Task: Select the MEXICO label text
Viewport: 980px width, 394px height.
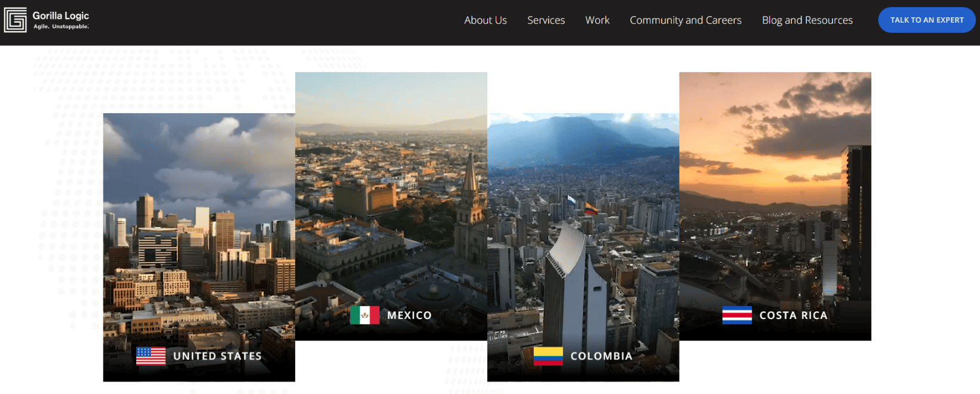Action: [x=409, y=315]
